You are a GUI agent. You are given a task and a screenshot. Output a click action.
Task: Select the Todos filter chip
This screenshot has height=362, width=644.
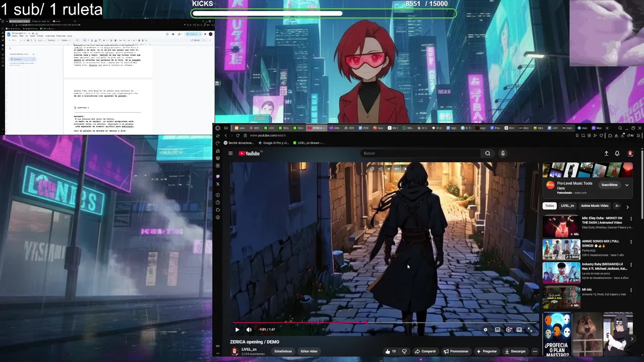[549, 206]
